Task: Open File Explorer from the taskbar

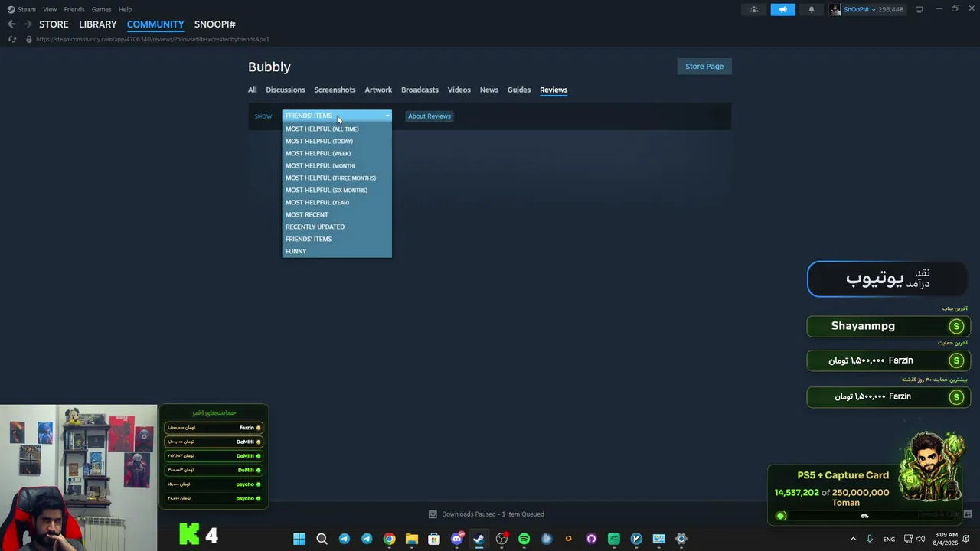Action: point(412,539)
